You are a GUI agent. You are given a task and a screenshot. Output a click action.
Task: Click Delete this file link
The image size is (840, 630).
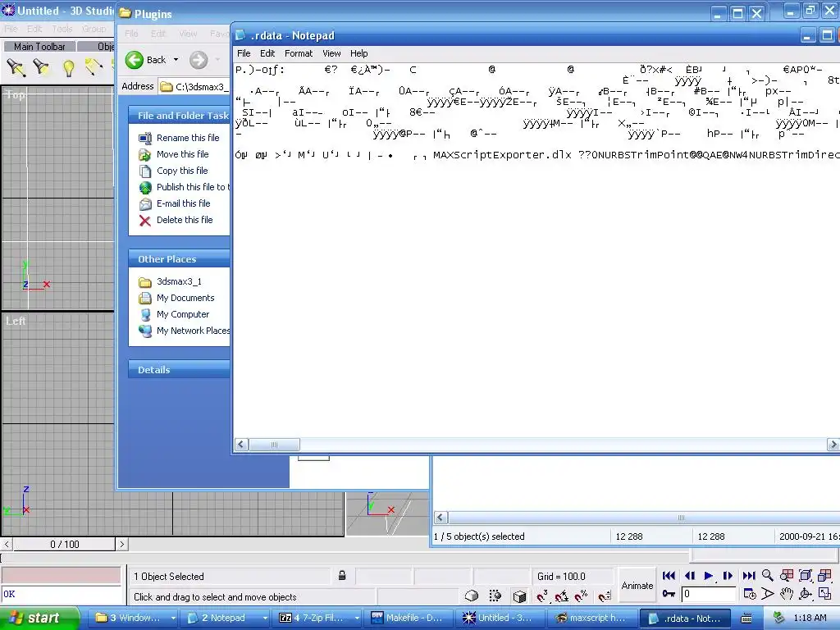pos(185,220)
